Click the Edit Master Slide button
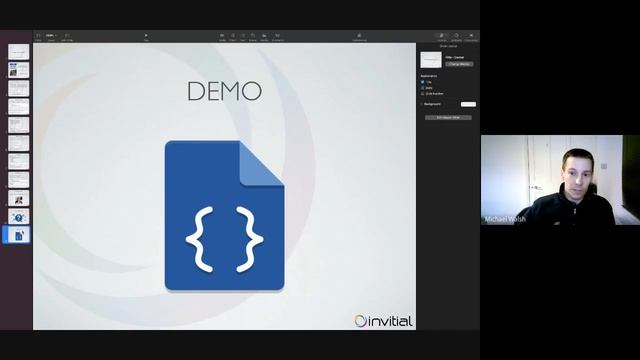The width and height of the screenshot is (640, 360). click(x=448, y=118)
